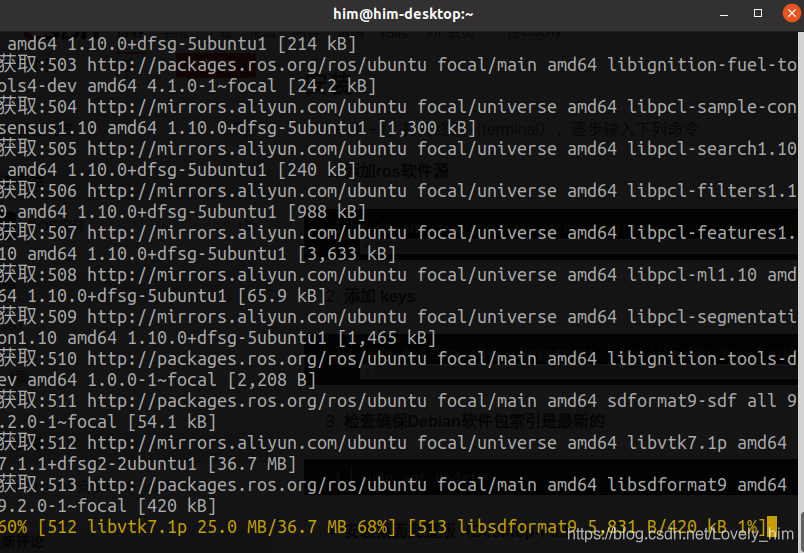Click the '[24.2 kB]' size text
The height and width of the screenshot is (553, 804).
pos(332,86)
